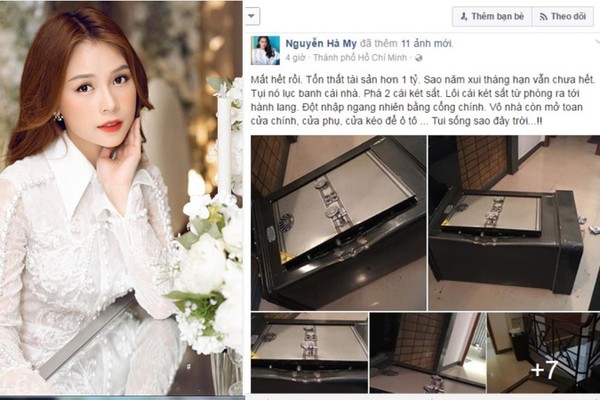Open the +7 more photos thumbnail
Viewport: 600px width, 400px height.
[x=543, y=353]
